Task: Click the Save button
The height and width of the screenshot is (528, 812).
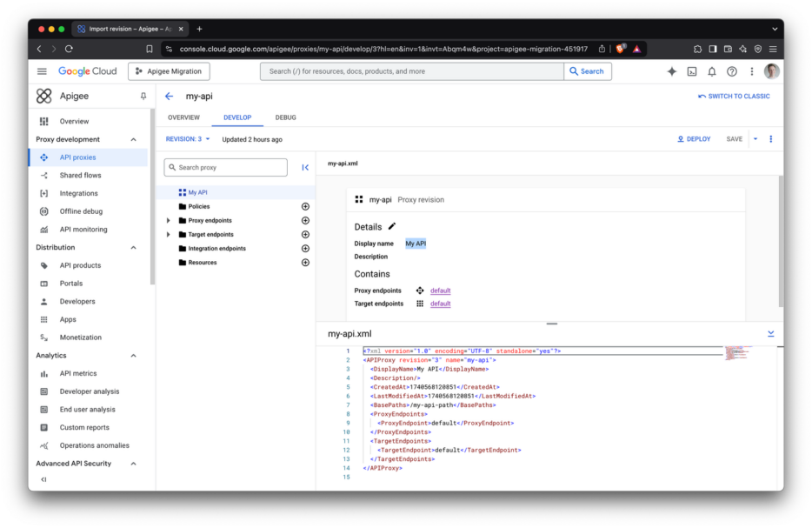Action: (735, 139)
